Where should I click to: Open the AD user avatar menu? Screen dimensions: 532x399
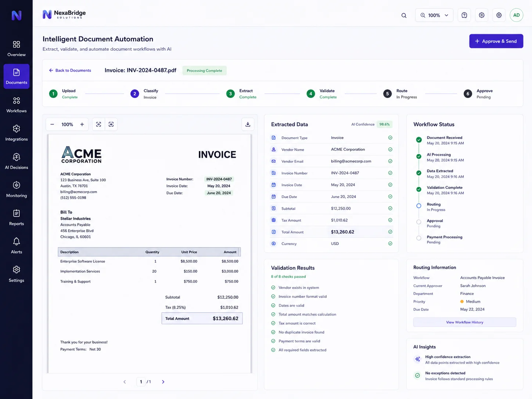pyautogui.click(x=517, y=15)
